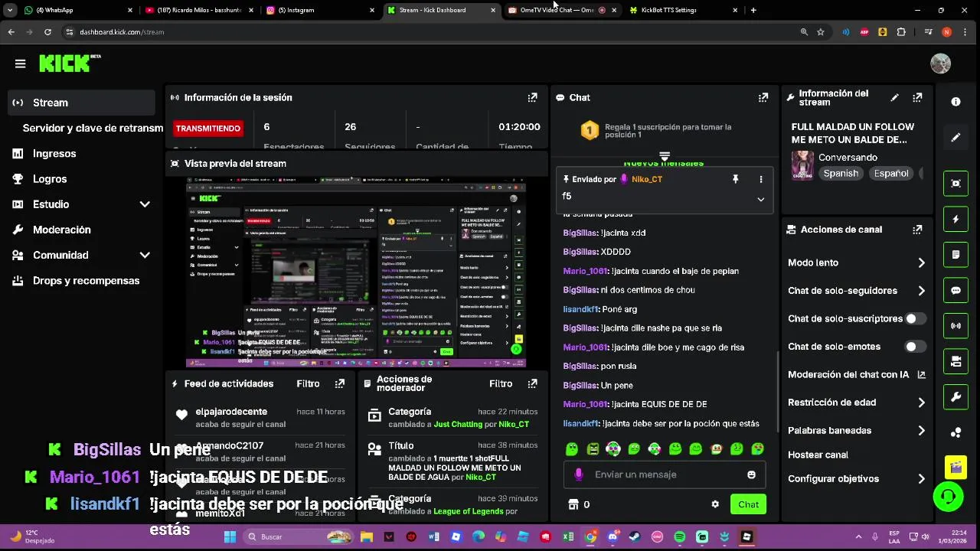Click the chat shop icon beside the 0

click(x=573, y=504)
